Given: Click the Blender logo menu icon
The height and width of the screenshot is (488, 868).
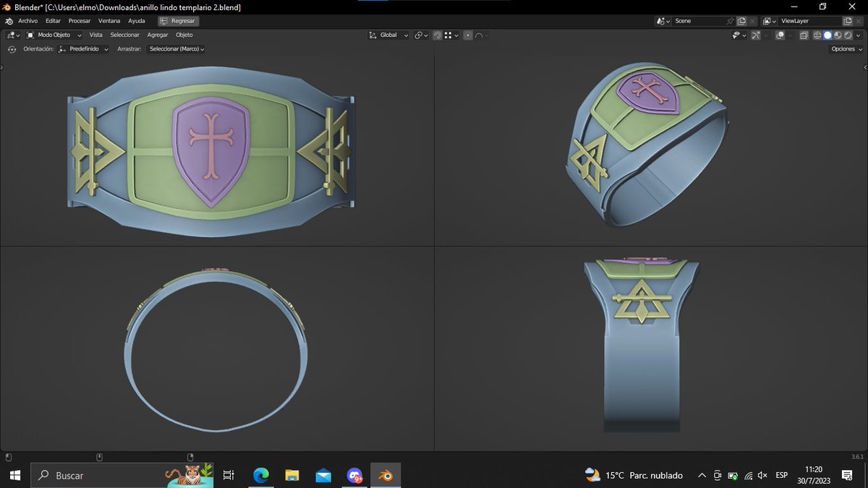Looking at the screenshot, I should (7, 21).
